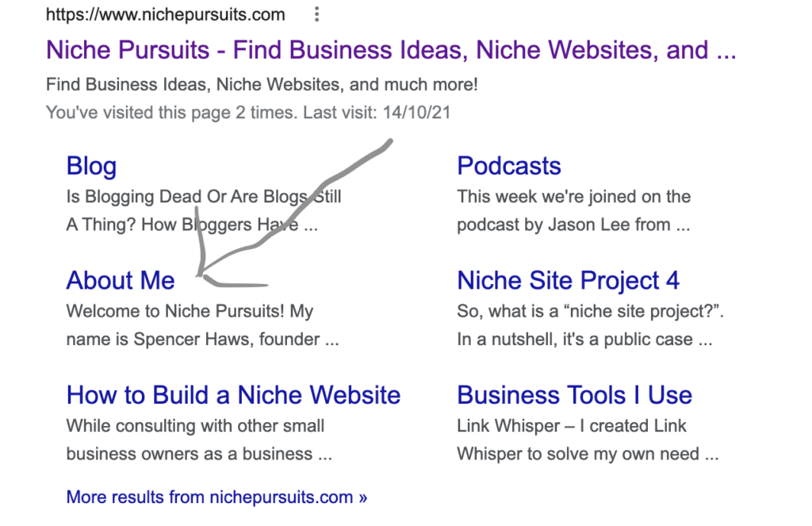Click the 'You've visited this page 2 times' note
812x526 pixels.
(x=248, y=113)
